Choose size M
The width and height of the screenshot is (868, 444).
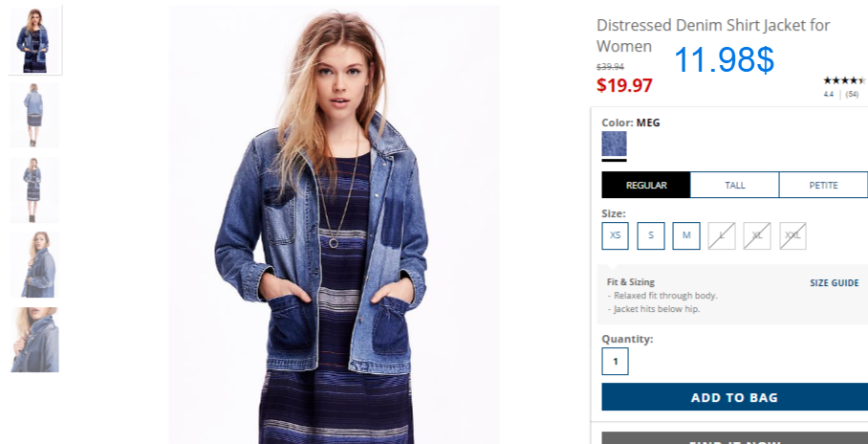click(686, 235)
